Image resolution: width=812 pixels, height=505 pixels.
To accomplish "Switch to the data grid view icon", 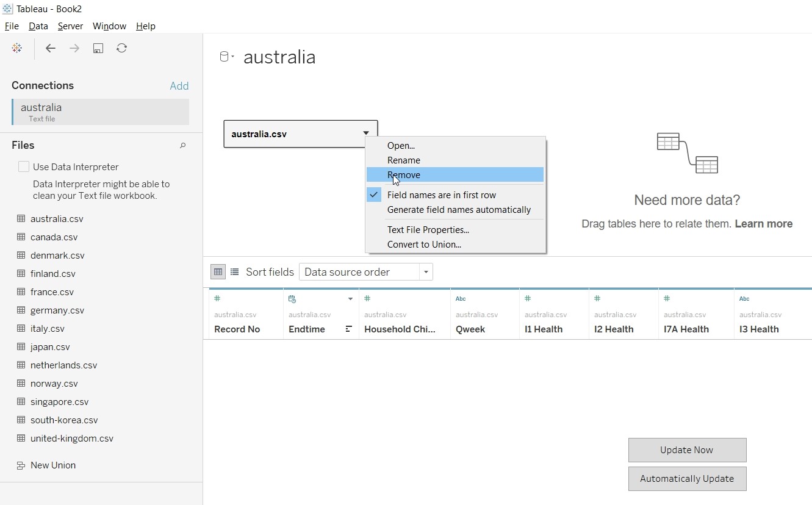I will pyautogui.click(x=218, y=272).
